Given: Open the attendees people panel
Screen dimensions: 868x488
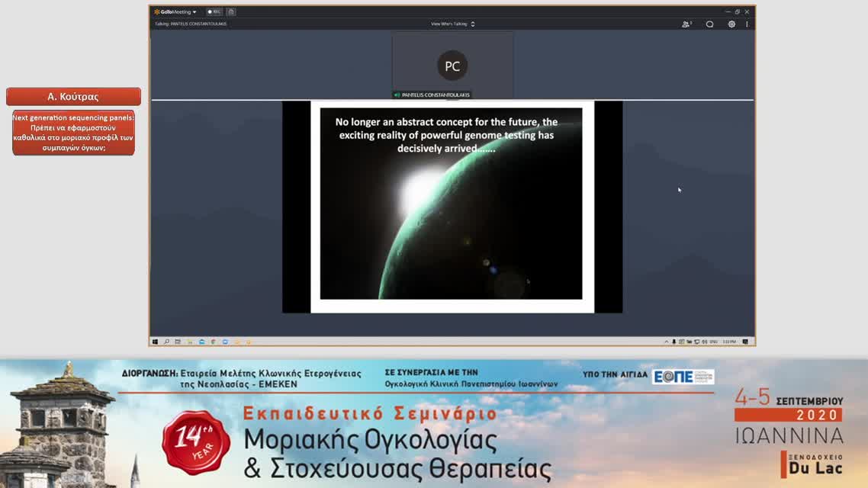Looking at the screenshot, I should 686,24.
